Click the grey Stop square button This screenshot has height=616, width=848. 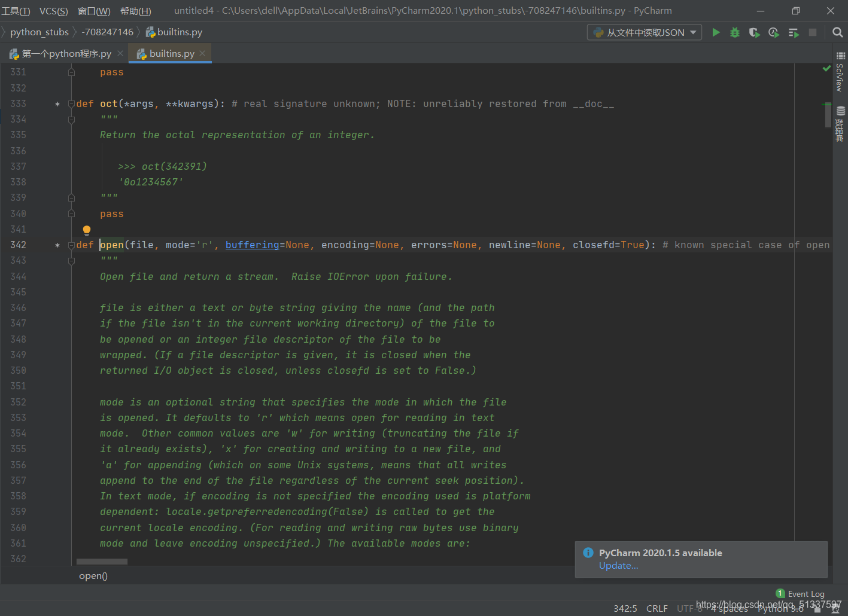(x=813, y=32)
